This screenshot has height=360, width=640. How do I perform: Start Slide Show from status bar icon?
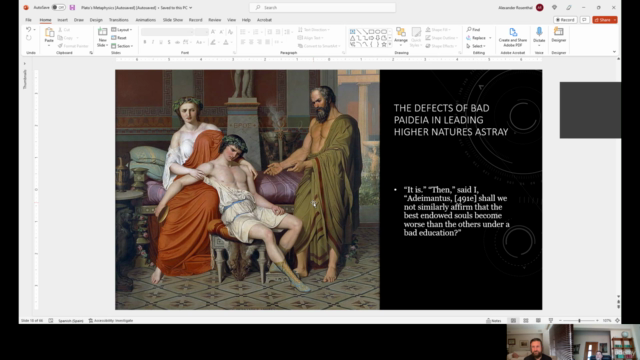(551, 320)
